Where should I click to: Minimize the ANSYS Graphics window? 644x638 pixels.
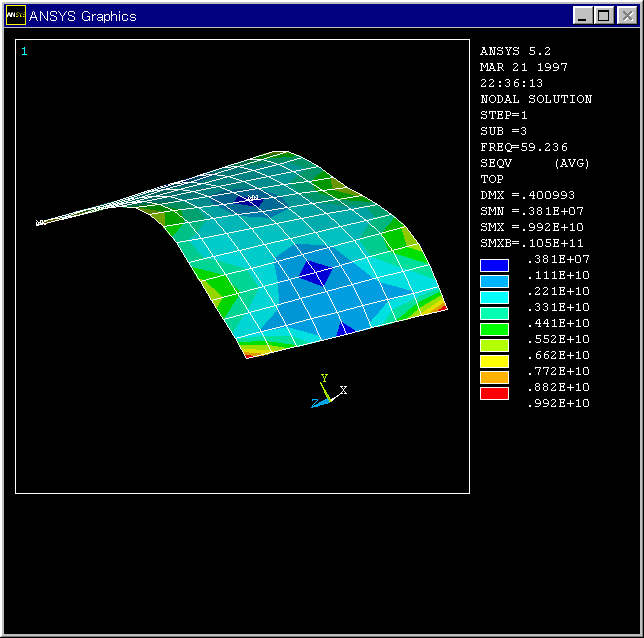click(x=584, y=16)
